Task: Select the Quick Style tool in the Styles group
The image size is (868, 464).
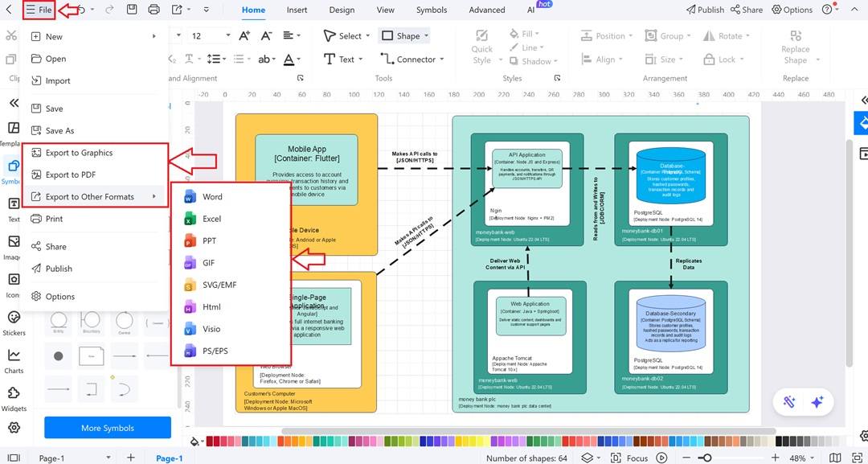Action: (x=481, y=48)
